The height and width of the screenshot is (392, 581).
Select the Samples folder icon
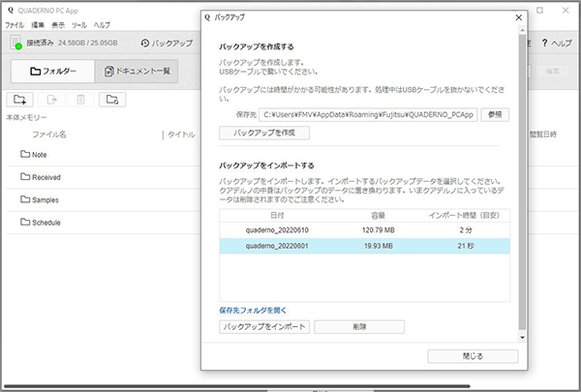25,199
